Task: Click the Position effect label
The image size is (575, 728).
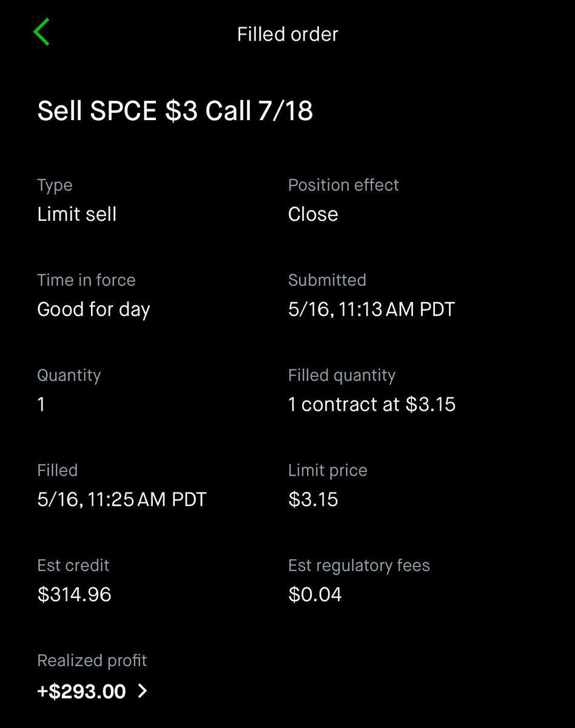Action: 343,185
